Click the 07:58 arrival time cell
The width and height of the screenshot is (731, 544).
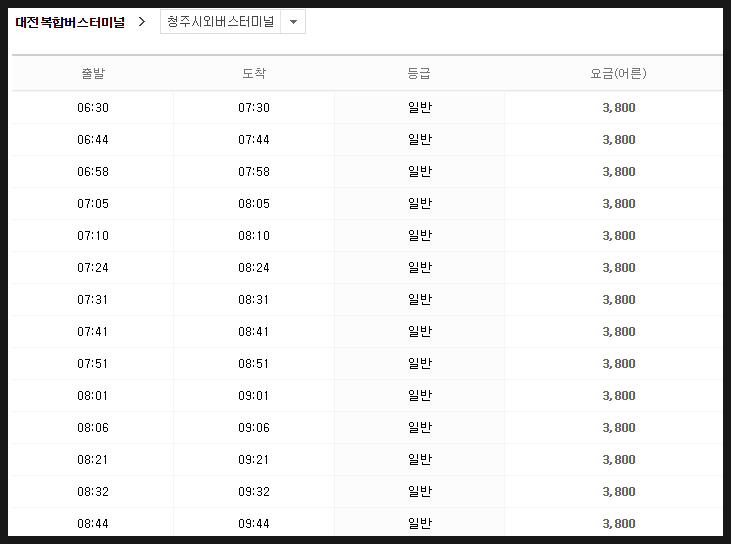254,172
